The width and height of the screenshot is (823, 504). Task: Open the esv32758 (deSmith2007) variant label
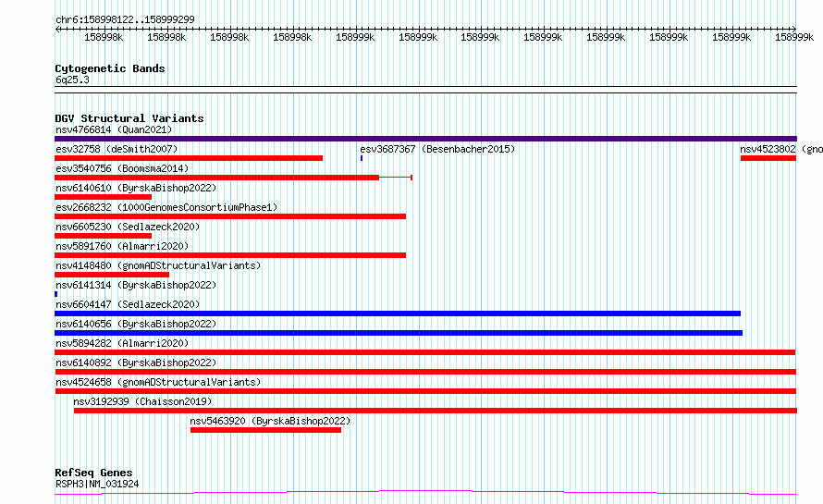coord(117,149)
